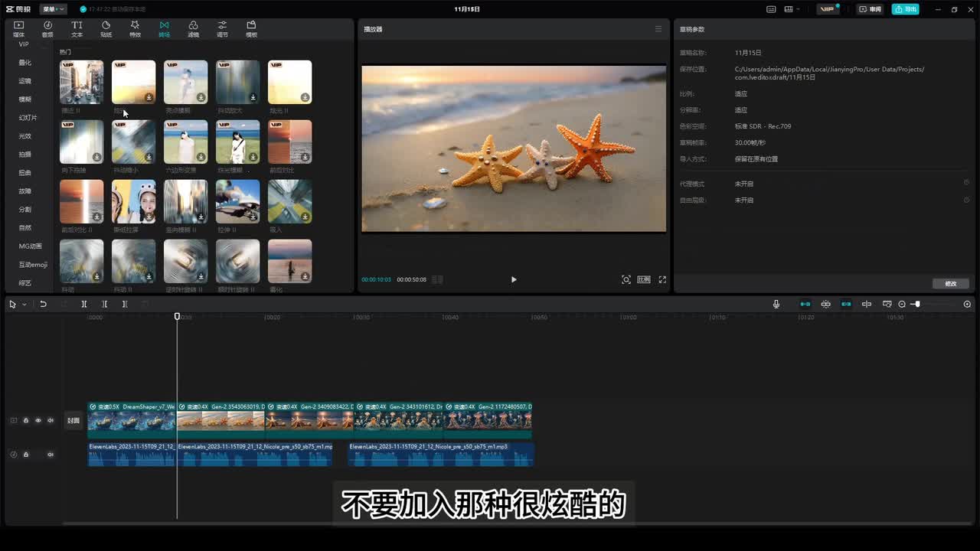
Task: Open the 特效 (Effects) panel icon
Action: pyautogui.click(x=135, y=29)
